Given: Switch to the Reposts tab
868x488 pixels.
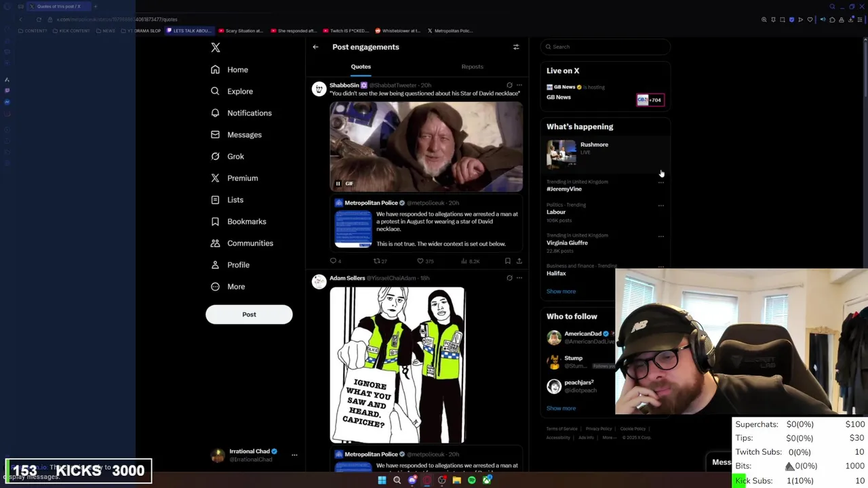Looking at the screenshot, I should [472, 66].
